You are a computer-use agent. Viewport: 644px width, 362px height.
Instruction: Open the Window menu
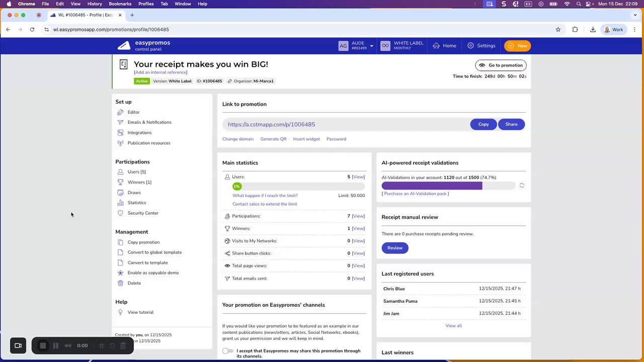pyautogui.click(x=183, y=4)
